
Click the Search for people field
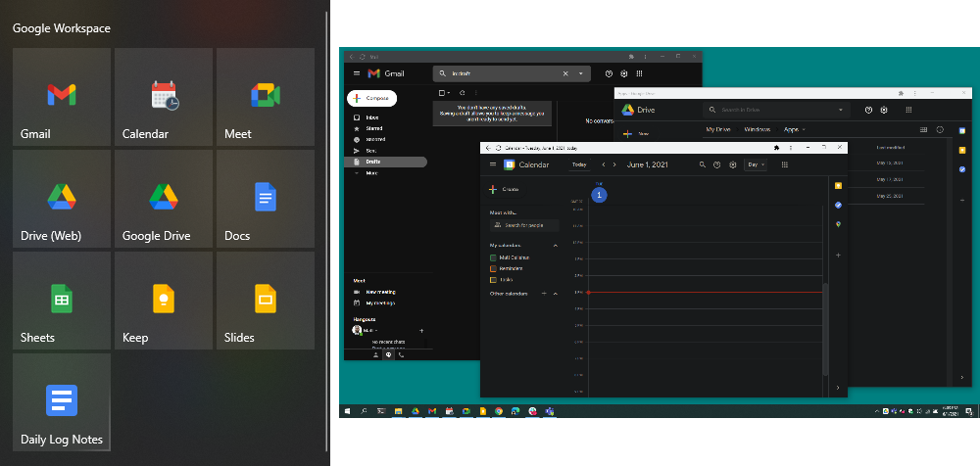tap(524, 225)
